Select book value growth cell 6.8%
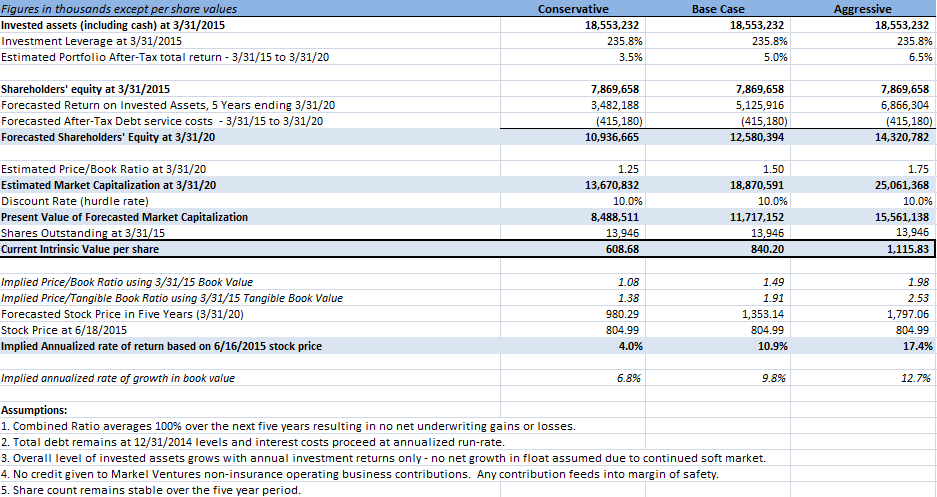The height and width of the screenshot is (497, 937). pos(629,378)
